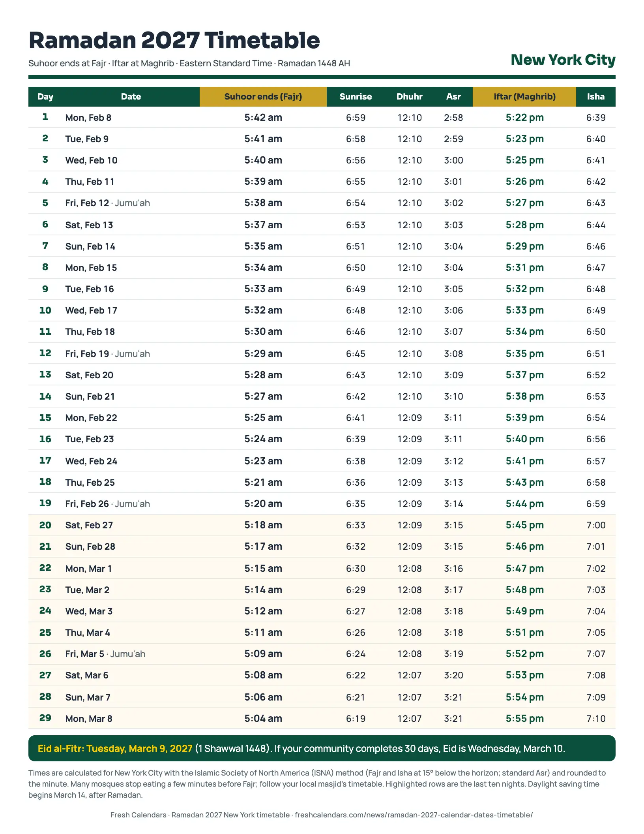Select the 'Mon, Feb 8' date cell

88,118
